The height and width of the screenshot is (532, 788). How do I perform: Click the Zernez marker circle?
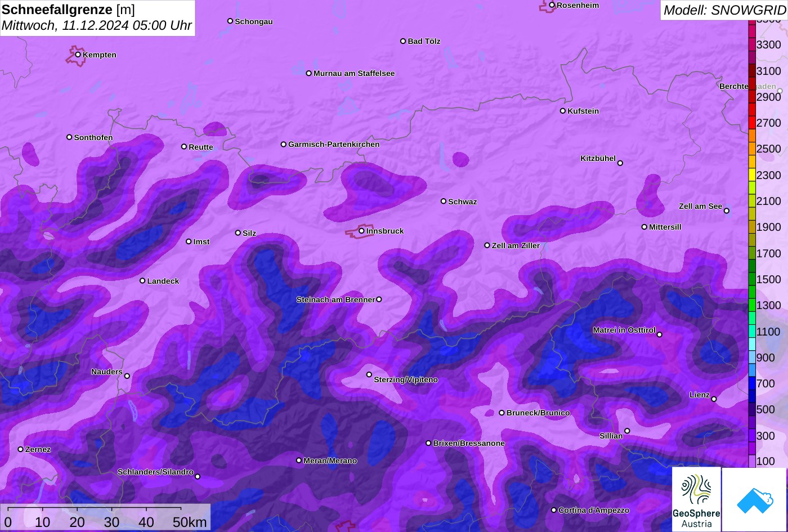(x=21, y=449)
